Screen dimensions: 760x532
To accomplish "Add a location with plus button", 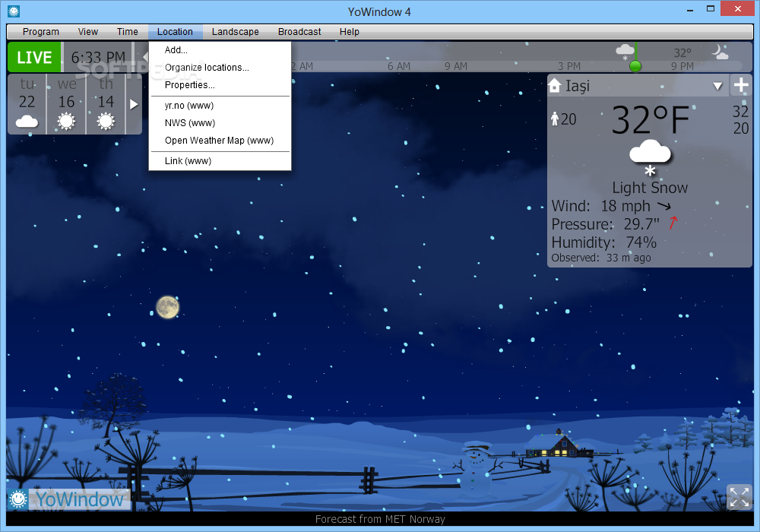I will (x=741, y=85).
